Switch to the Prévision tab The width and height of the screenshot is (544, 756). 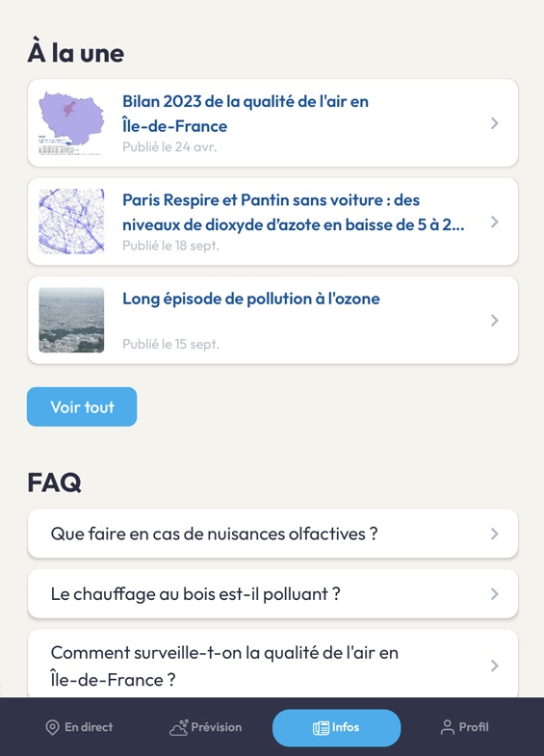(206, 727)
